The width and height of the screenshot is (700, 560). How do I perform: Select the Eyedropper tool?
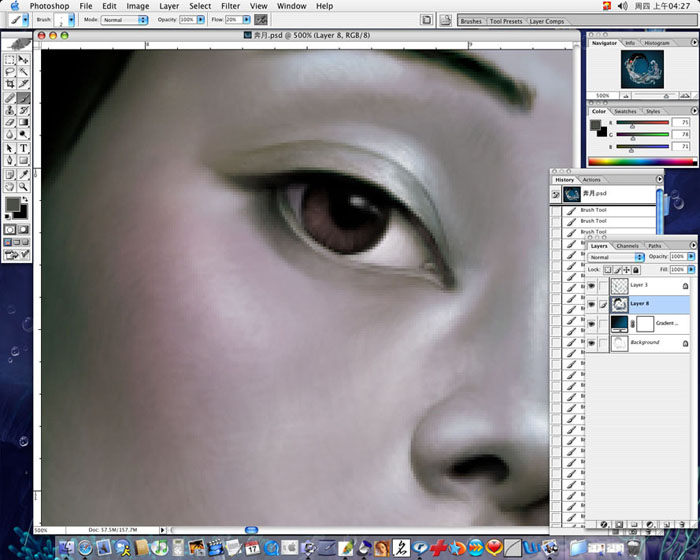(x=23, y=175)
